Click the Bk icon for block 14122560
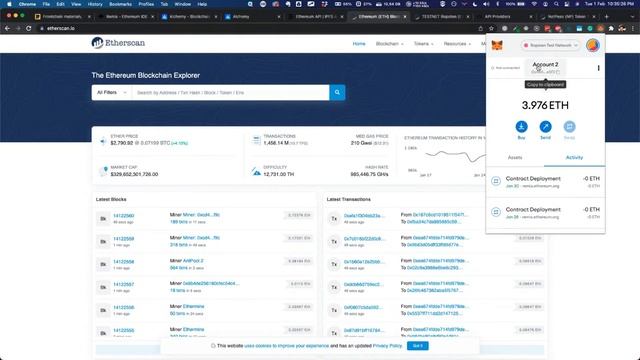This screenshot has width=640, height=360. [x=103, y=218]
